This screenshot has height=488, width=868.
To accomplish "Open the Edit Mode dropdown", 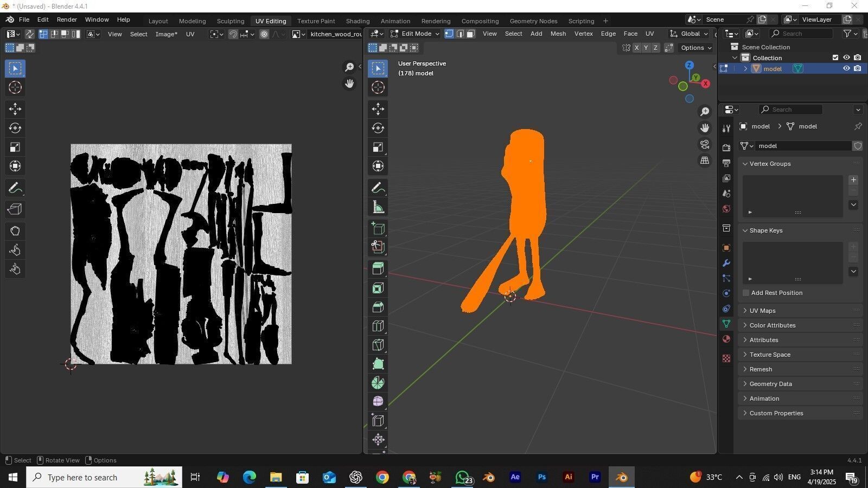I will tap(415, 34).
